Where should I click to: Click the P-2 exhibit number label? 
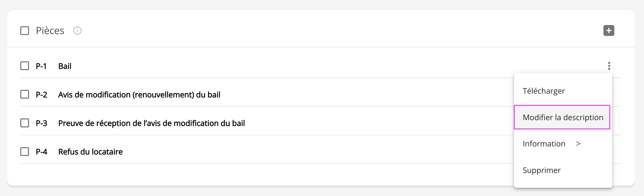41,95
